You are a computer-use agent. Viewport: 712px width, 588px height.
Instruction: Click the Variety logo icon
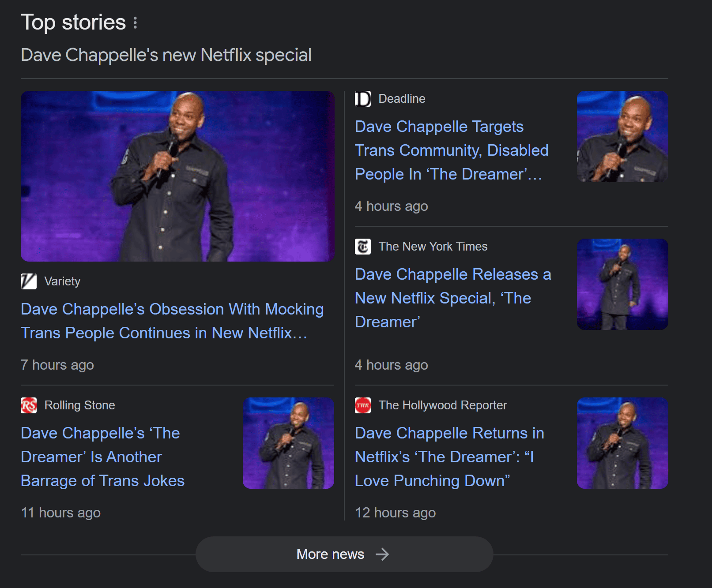pyautogui.click(x=29, y=281)
